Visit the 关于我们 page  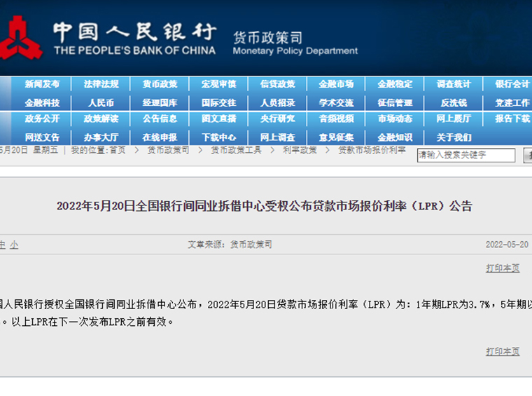[x=454, y=137]
